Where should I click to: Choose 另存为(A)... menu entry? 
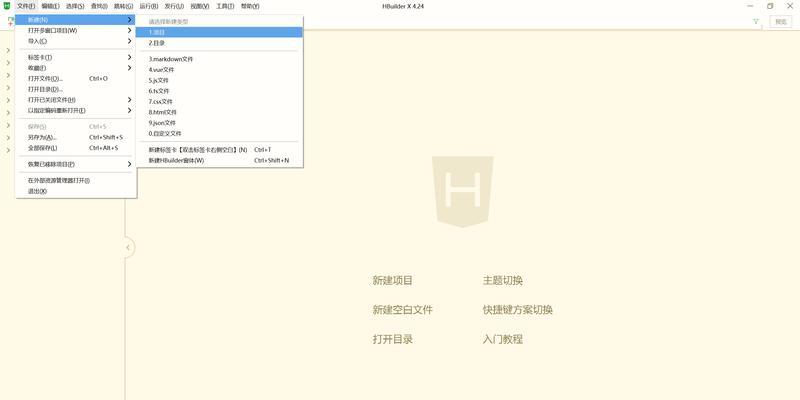(76, 137)
